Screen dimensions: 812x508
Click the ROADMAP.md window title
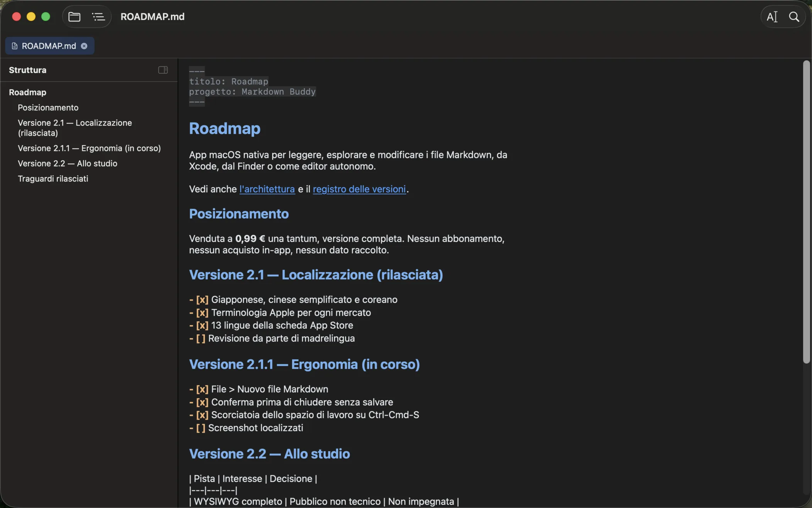(x=152, y=17)
